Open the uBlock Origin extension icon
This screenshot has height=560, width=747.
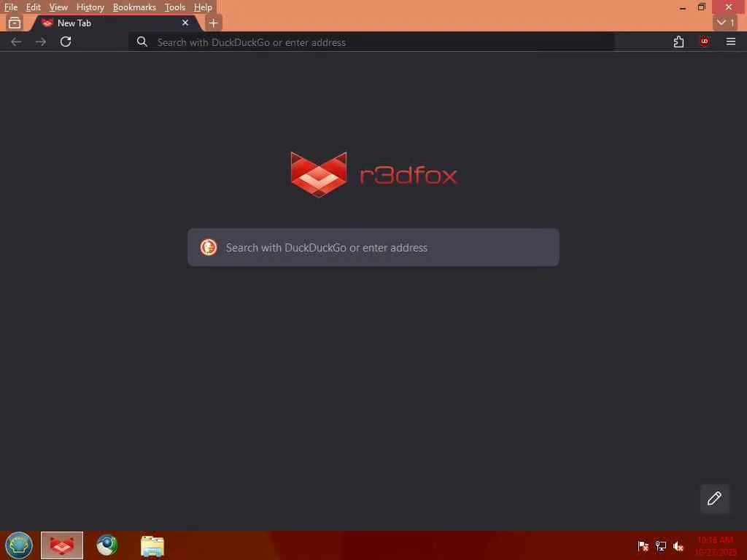704,42
